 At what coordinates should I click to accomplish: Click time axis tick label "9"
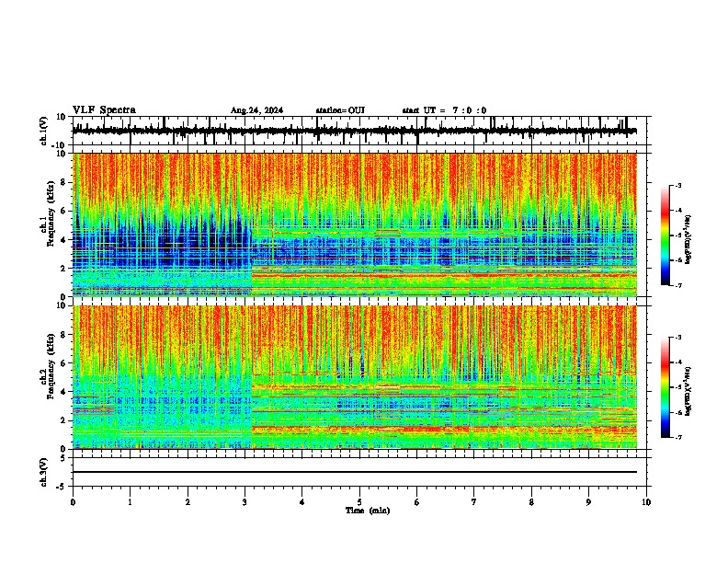point(588,502)
